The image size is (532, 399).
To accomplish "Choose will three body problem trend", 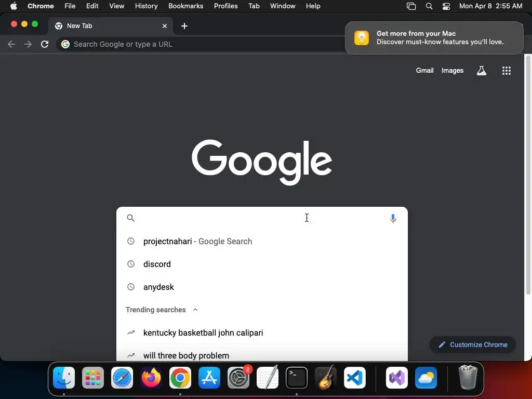I will 262,355.
